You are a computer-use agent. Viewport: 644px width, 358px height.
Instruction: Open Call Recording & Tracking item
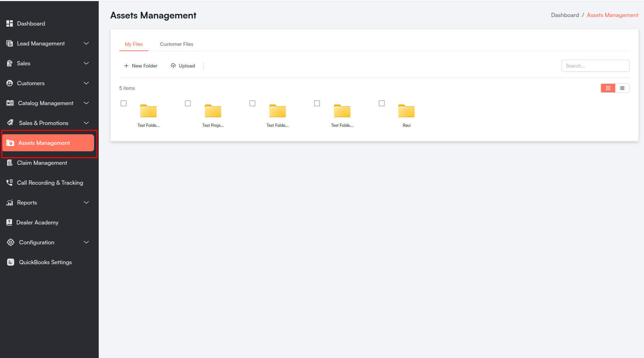point(49,183)
